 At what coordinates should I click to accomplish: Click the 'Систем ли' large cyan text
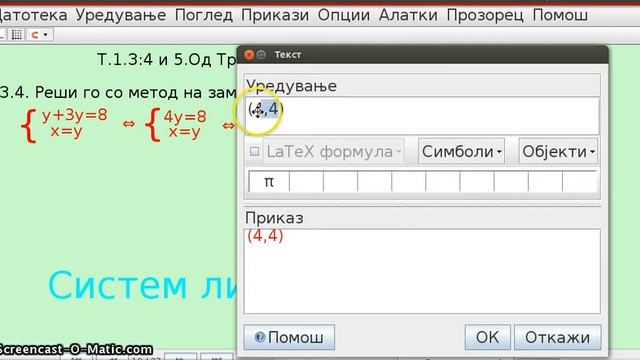pos(143,285)
